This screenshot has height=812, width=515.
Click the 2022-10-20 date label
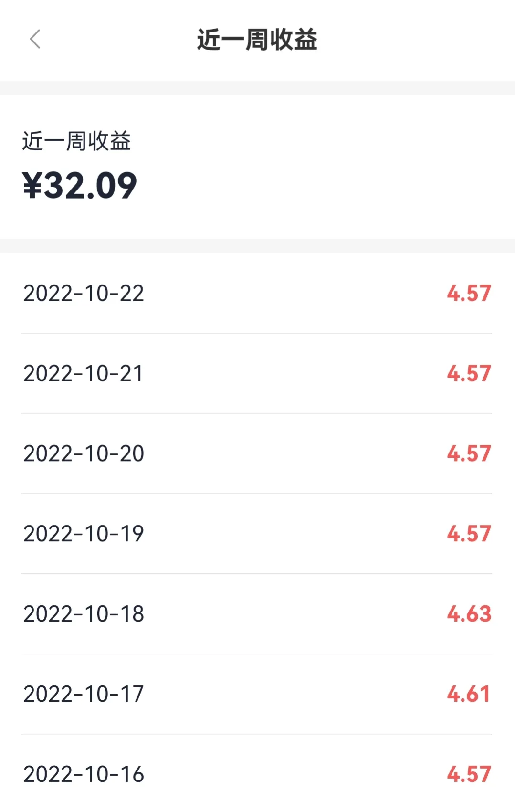point(84,453)
